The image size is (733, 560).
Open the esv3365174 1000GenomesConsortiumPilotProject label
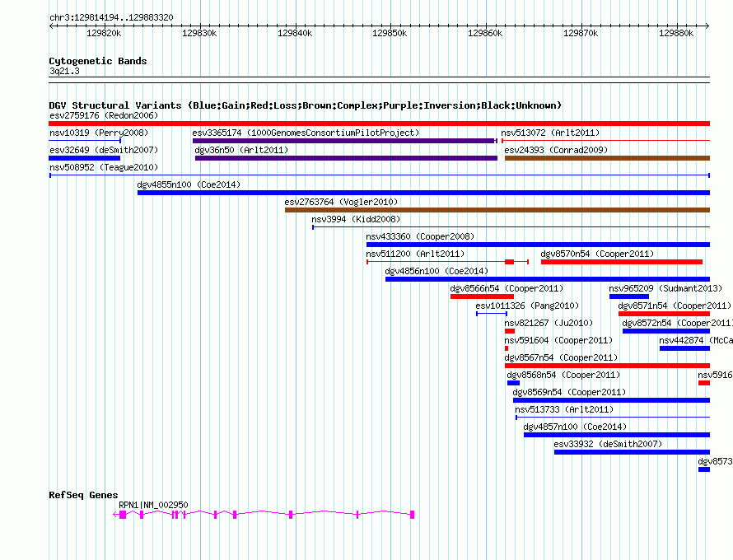click(306, 133)
